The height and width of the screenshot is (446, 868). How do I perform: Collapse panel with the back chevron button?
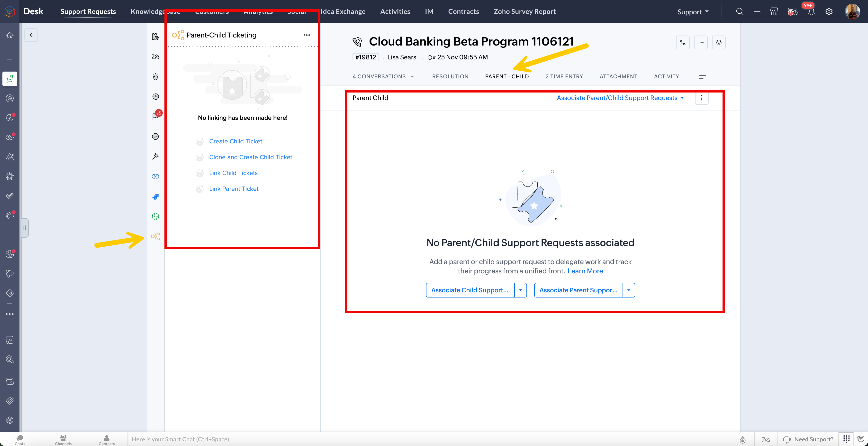pos(31,35)
